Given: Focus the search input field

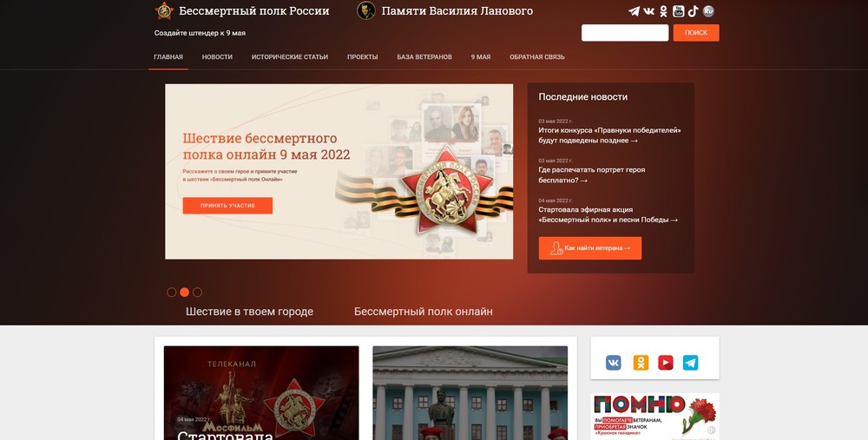Looking at the screenshot, I should coord(625,33).
